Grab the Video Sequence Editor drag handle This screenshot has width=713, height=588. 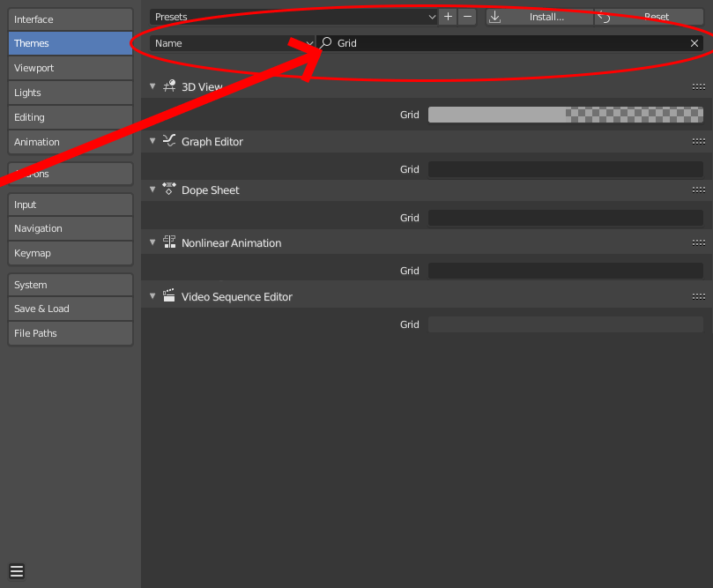(698, 296)
